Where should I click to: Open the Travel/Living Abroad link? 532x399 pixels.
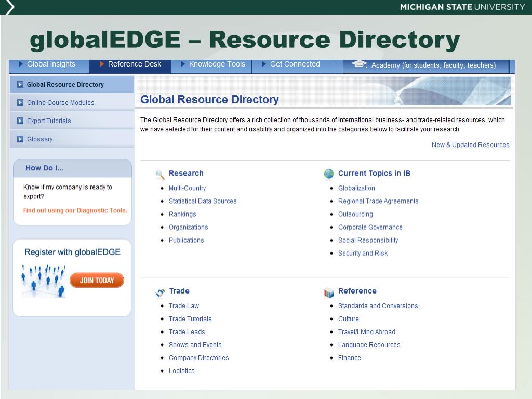[x=367, y=332]
